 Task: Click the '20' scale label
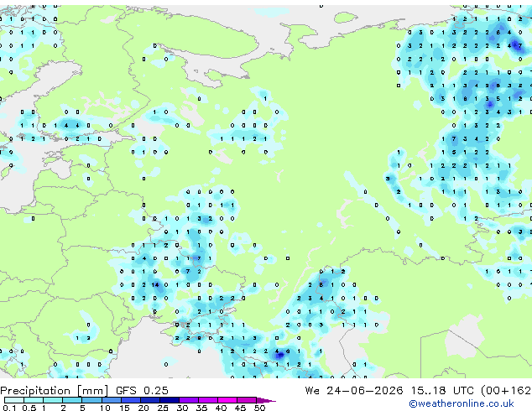coord(143,408)
